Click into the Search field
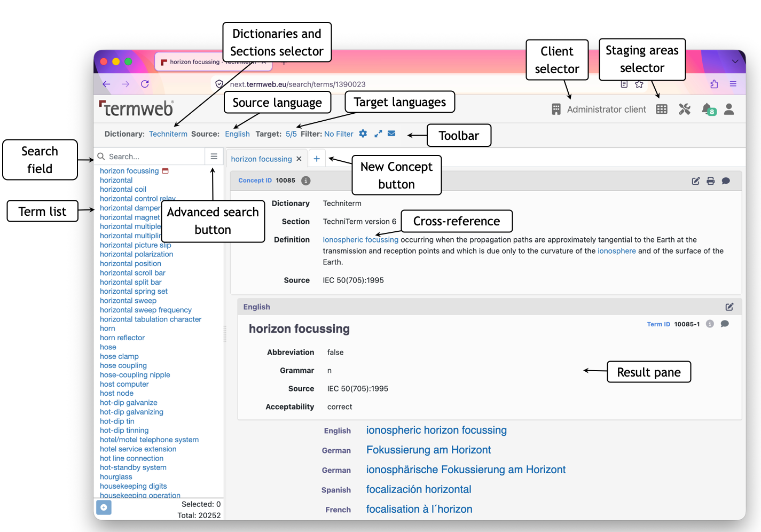This screenshot has width=761, height=532. point(150,157)
